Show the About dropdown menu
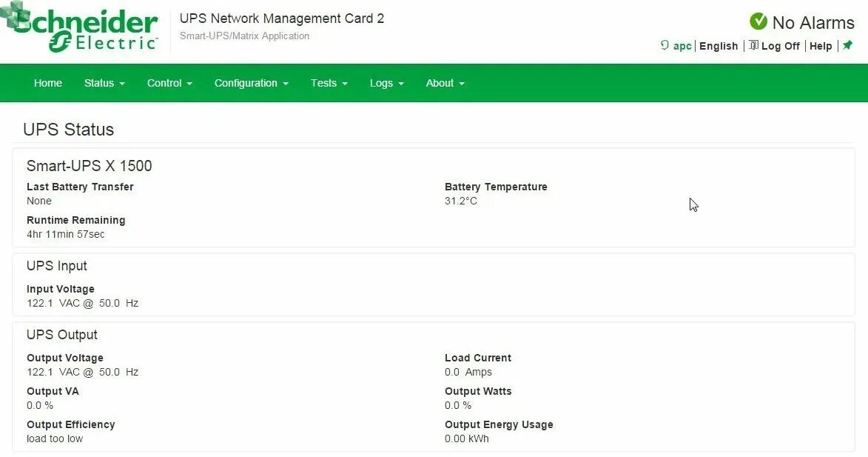Image resolution: width=868 pixels, height=457 pixels. 445,83
